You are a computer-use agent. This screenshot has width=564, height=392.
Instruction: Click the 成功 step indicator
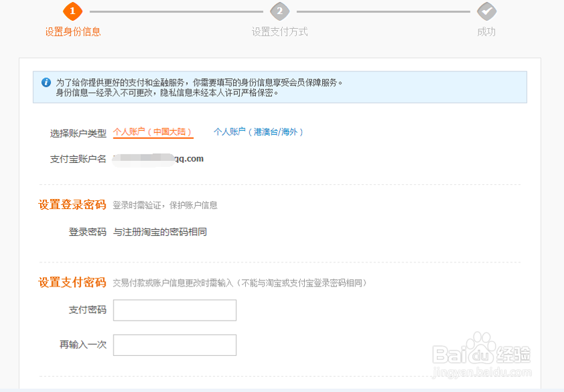coord(486,31)
